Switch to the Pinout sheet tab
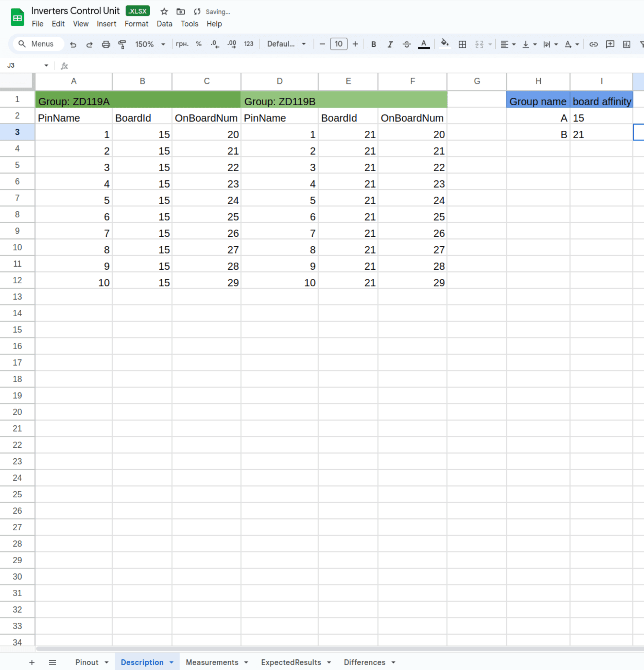Image resolution: width=644 pixels, height=670 pixels. click(x=87, y=662)
